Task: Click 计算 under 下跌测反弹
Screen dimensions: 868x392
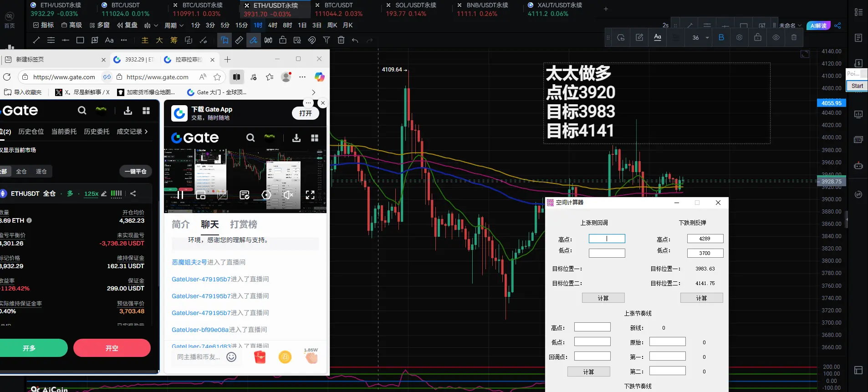Action: [701, 298]
